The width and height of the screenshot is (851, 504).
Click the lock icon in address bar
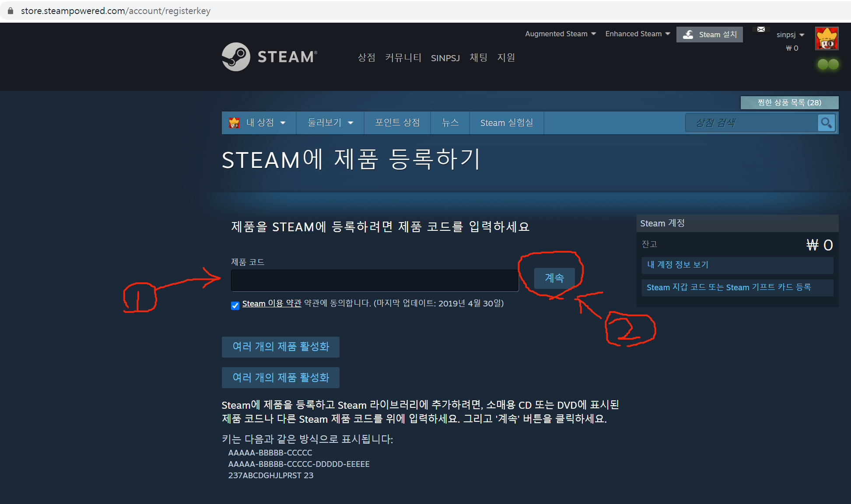pyautogui.click(x=11, y=10)
